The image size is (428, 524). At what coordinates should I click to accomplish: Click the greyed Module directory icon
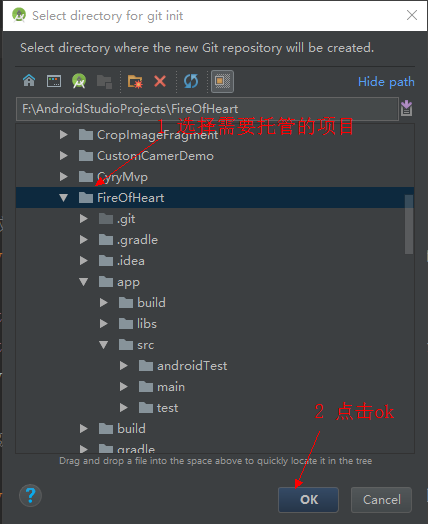pyautogui.click(x=104, y=82)
